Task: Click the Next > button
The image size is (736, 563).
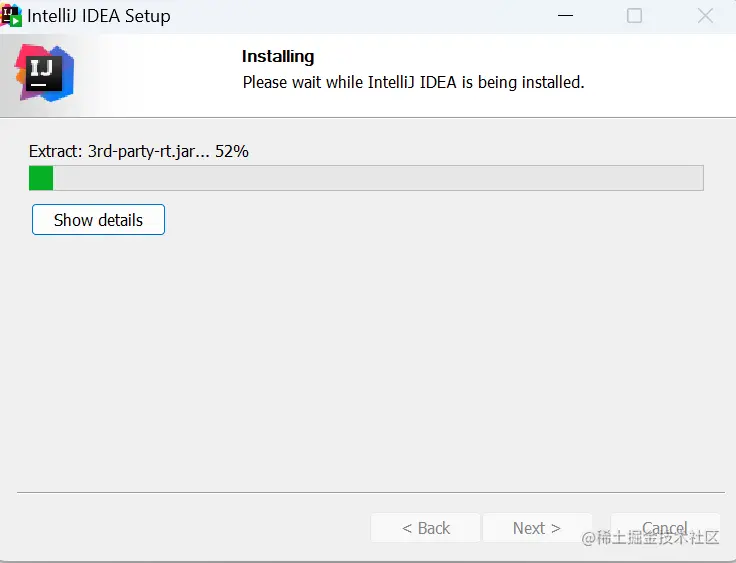Action: pos(537,528)
